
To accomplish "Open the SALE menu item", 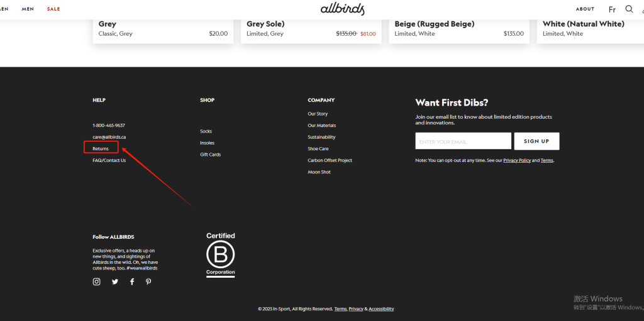I will pos(53,9).
